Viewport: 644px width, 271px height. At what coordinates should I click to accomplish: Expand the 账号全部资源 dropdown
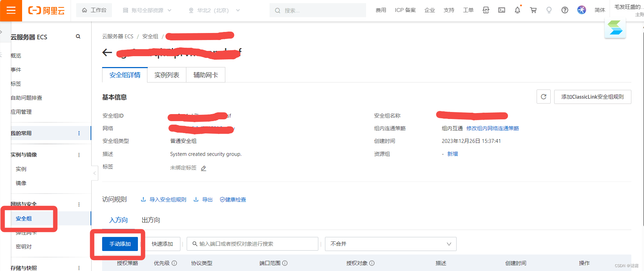pyautogui.click(x=147, y=10)
